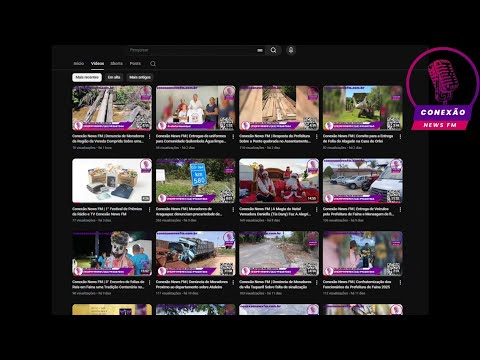The image size is (480, 360).
Task: Open title Resposta da Prefeitura Sobre a Ponte
Action: coord(275,139)
